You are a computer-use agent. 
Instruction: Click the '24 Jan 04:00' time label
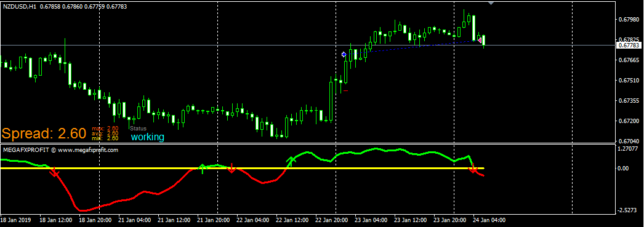pyautogui.click(x=489, y=220)
